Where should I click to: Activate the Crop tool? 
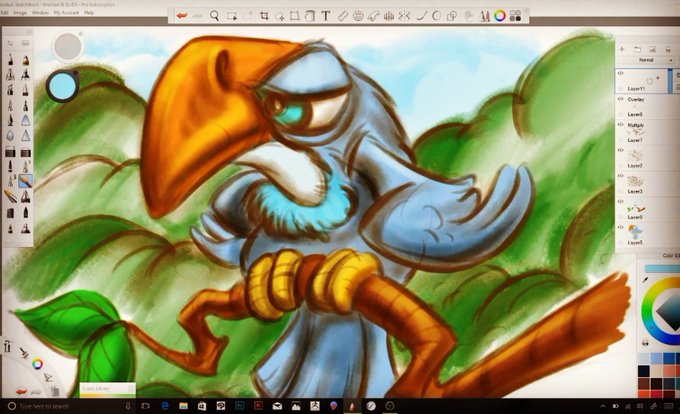point(264,16)
